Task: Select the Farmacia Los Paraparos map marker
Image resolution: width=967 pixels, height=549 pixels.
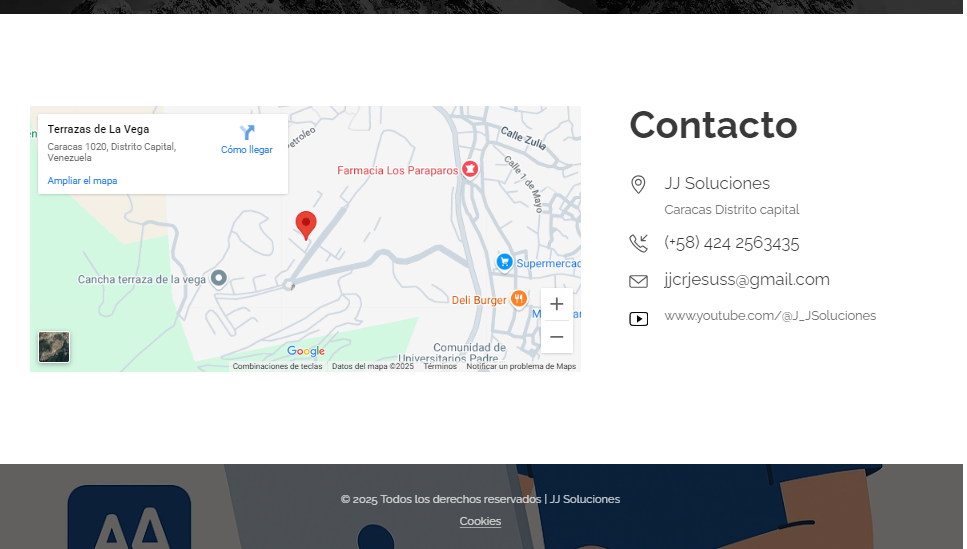Action: pyautogui.click(x=469, y=169)
